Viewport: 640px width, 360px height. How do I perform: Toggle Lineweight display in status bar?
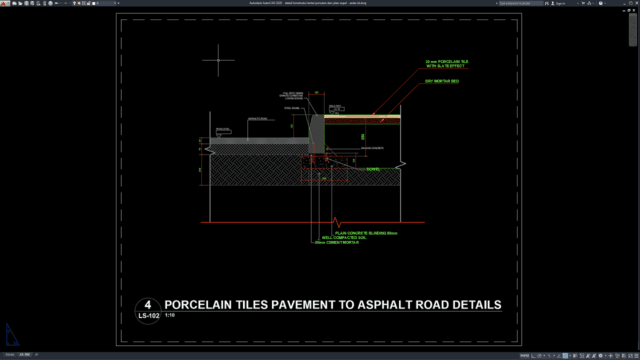pos(575,356)
